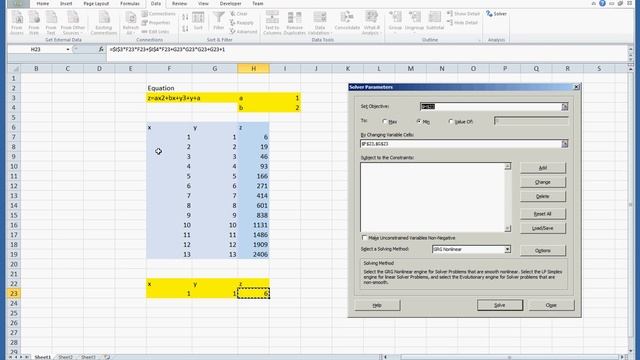Click the Refresh All icon

click(x=131, y=23)
